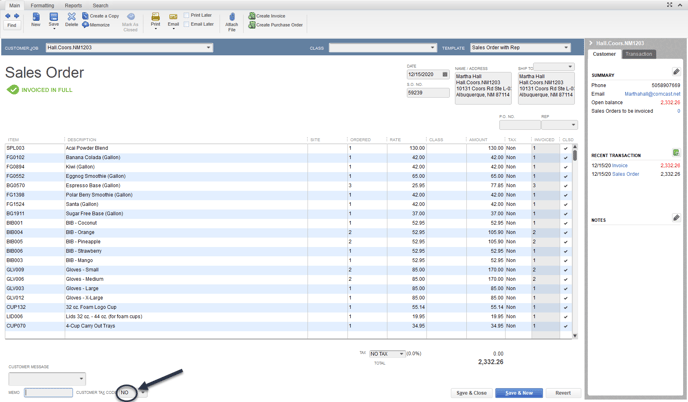
Task: Switch to the Reports ribbon tab
Action: click(73, 5)
